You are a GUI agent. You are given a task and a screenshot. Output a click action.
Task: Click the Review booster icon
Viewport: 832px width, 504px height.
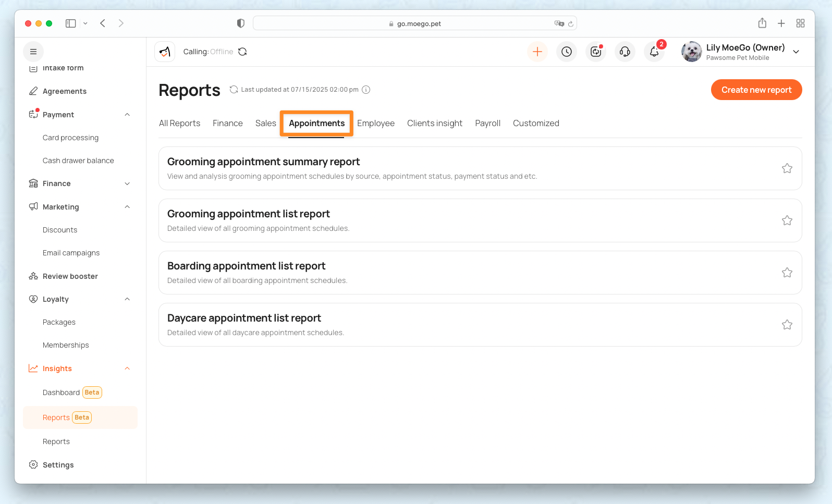tap(33, 276)
